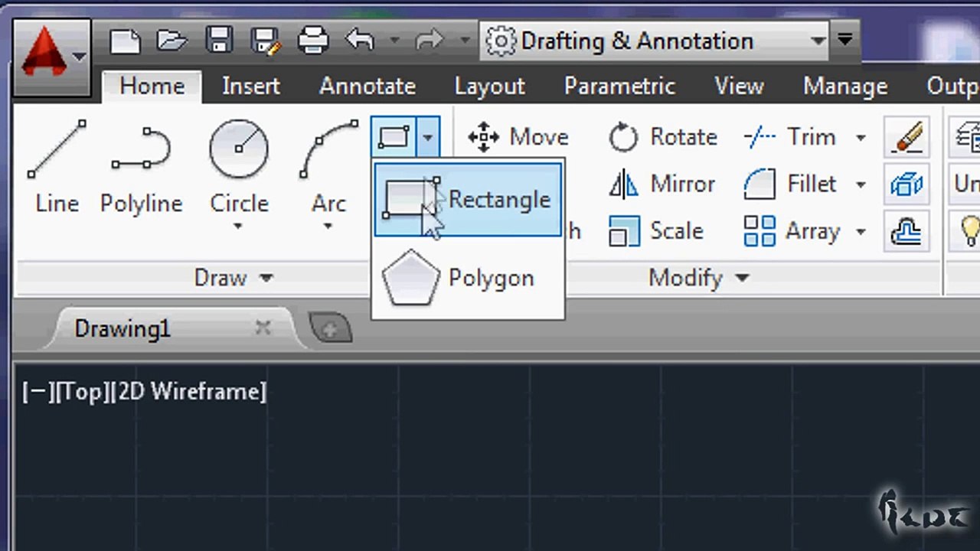
Task: Click the Offset tool icon
Action: [x=906, y=231]
